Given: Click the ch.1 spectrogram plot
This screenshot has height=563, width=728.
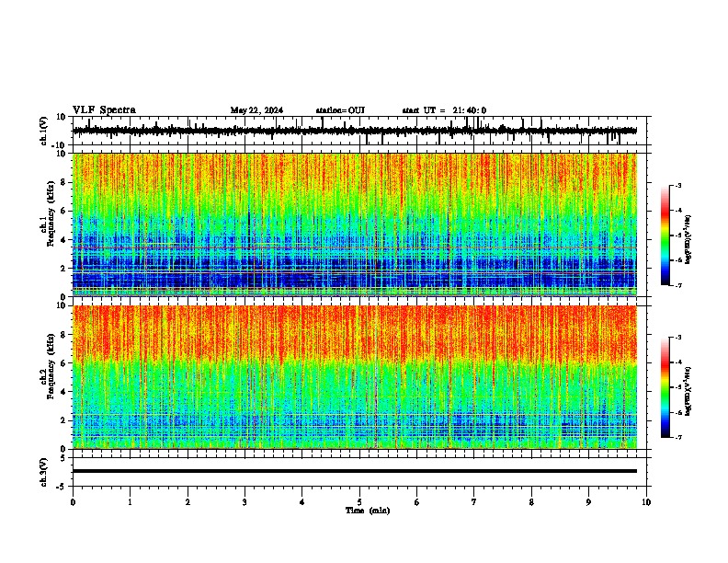Looking at the screenshot, I should pyautogui.click(x=355, y=224).
